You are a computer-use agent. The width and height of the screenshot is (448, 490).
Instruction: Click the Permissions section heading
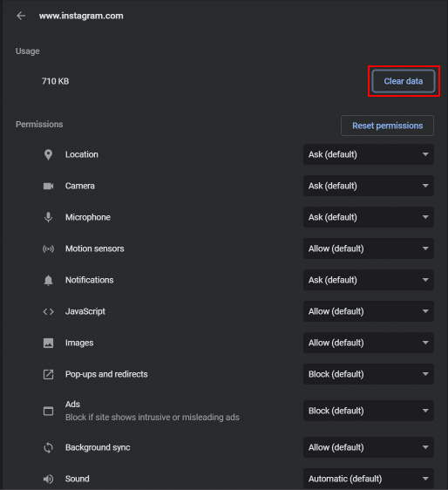(x=39, y=125)
